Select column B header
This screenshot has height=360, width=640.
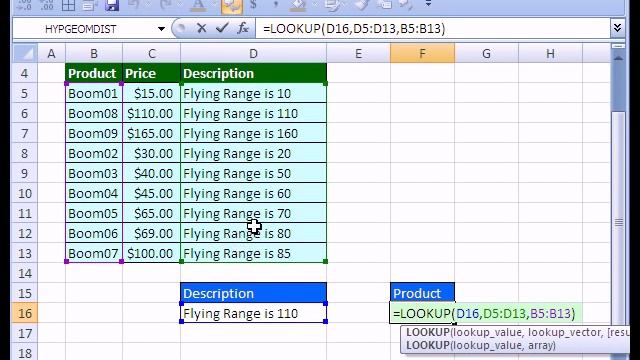94,53
